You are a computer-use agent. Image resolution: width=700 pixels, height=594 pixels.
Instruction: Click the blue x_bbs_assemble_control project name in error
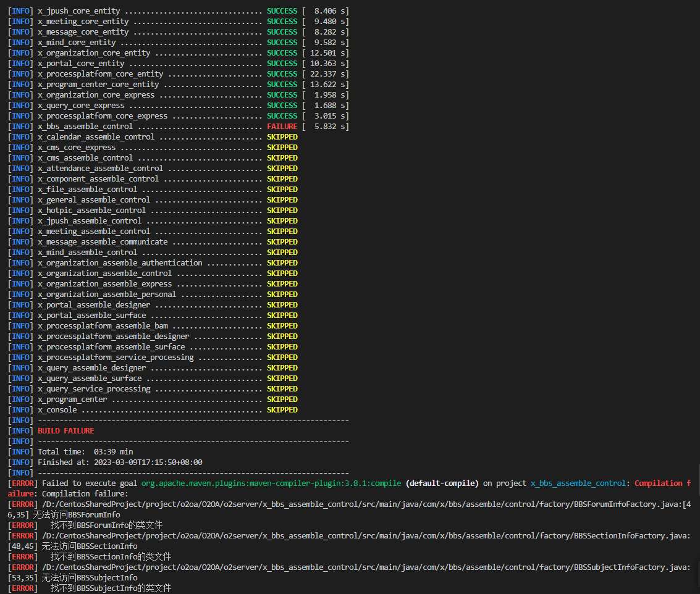[x=578, y=483]
